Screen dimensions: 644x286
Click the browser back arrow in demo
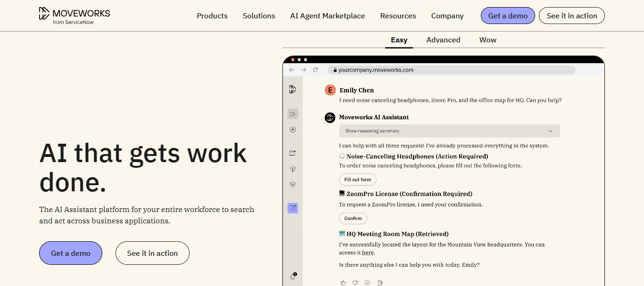292,70
